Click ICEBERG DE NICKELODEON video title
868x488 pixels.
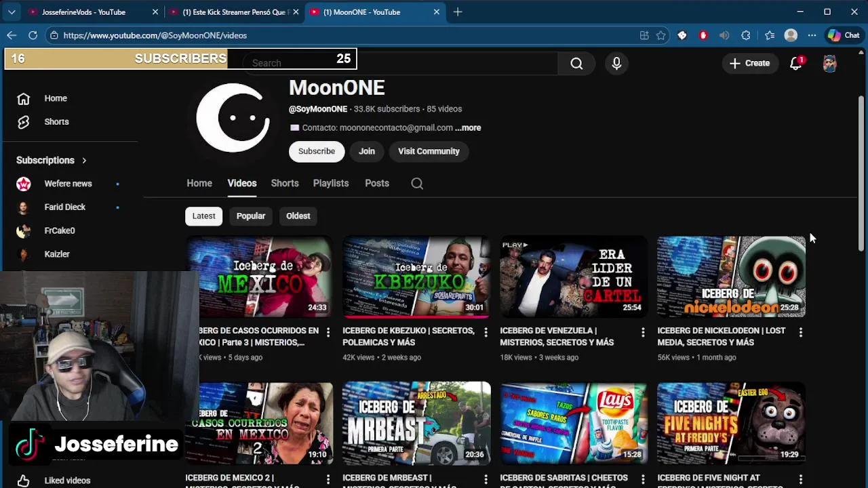[721, 336]
